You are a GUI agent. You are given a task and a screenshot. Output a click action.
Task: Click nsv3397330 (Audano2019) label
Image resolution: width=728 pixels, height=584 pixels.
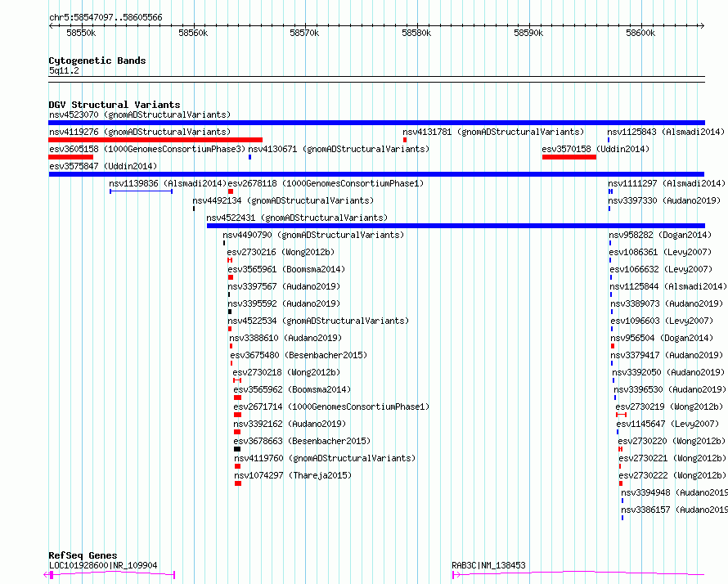click(664, 200)
